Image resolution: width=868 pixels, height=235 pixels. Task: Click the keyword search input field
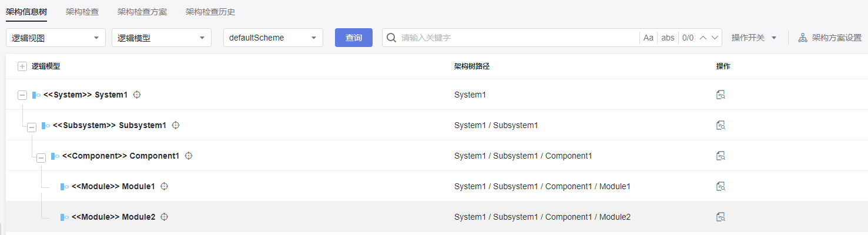coord(517,38)
